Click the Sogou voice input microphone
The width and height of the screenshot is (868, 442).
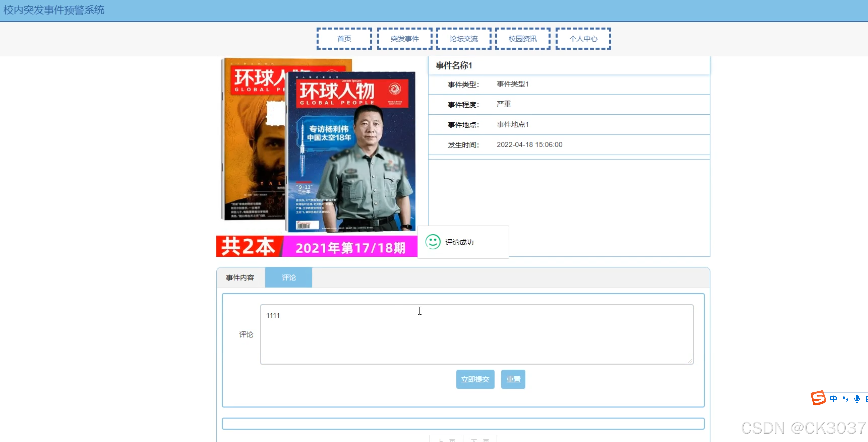click(x=857, y=399)
